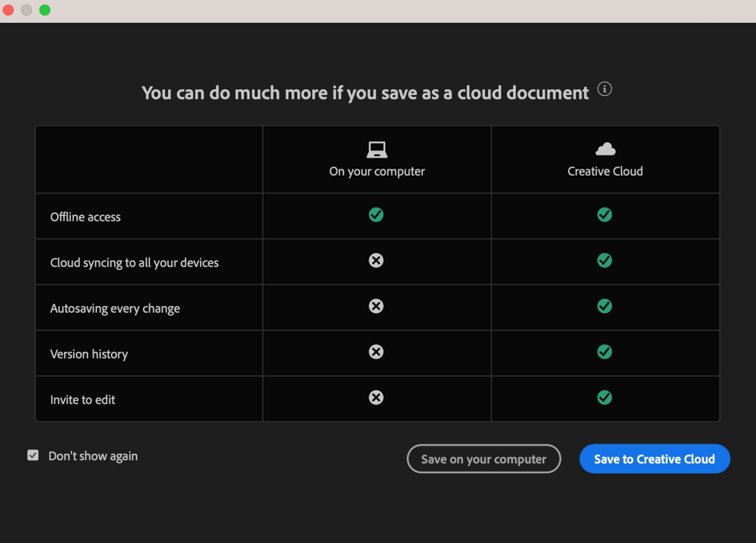
Task: Click the X icon for Cloud syncing row
Action: tap(376, 260)
